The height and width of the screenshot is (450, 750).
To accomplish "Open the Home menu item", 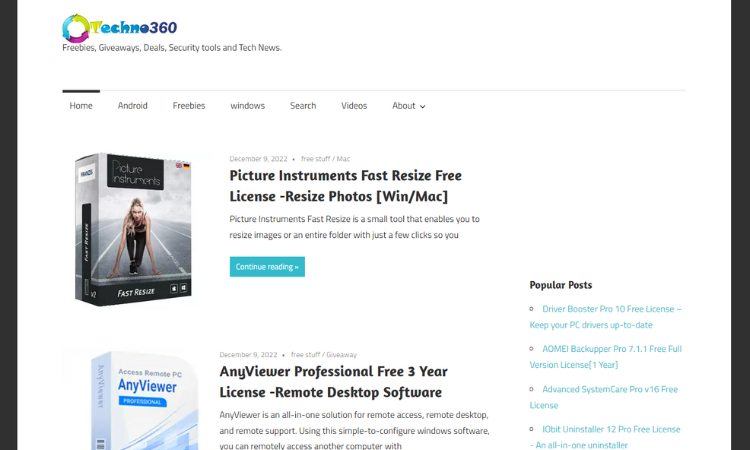I will tap(81, 106).
